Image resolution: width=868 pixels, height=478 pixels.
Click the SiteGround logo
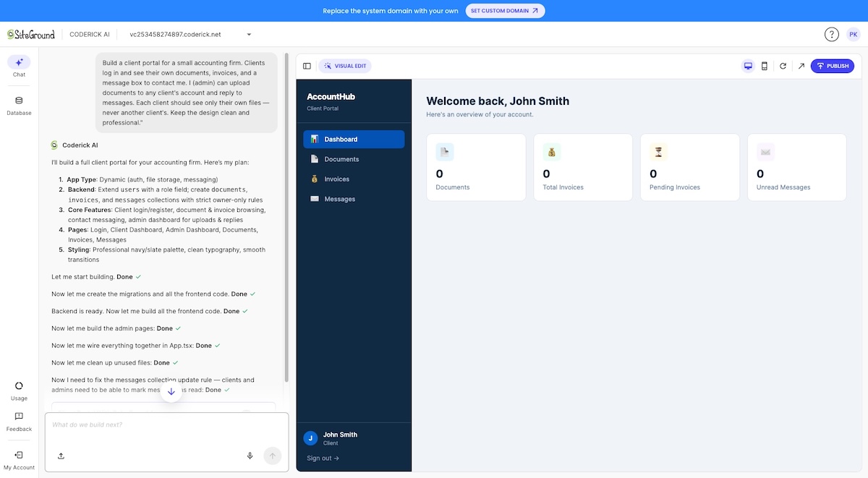coord(30,34)
